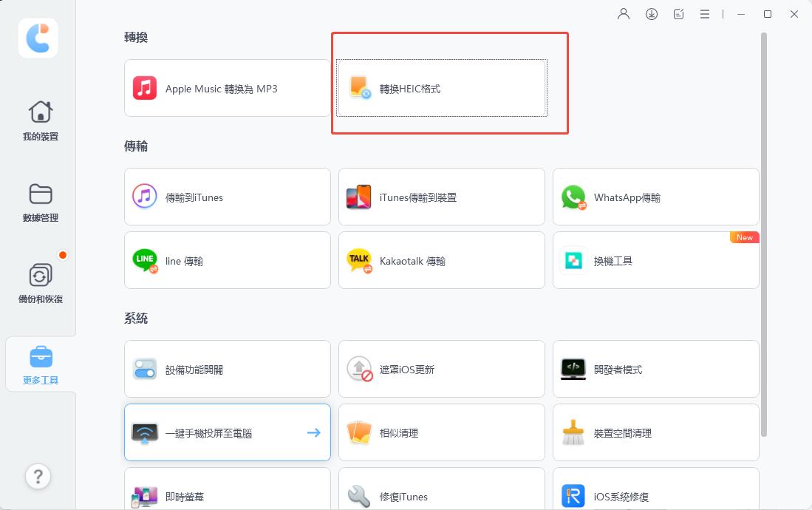Viewport: 812px width, 510px height.
Task: Select the 裝置空間清理 label
Action: (x=622, y=433)
